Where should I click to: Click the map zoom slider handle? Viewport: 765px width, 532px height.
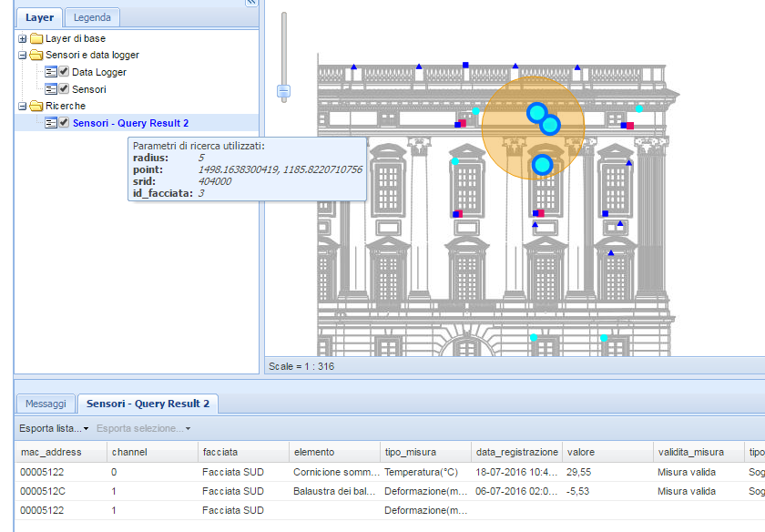point(283,91)
